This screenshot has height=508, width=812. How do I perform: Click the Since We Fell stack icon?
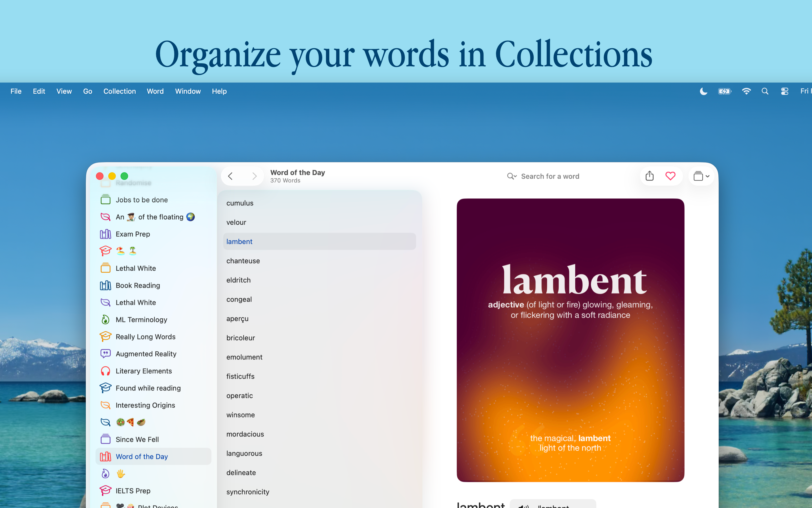[x=105, y=439]
